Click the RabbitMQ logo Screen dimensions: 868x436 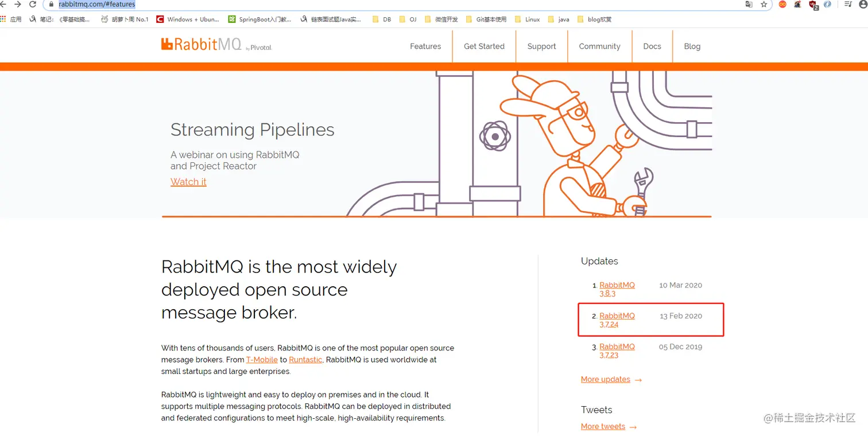[x=216, y=45]
